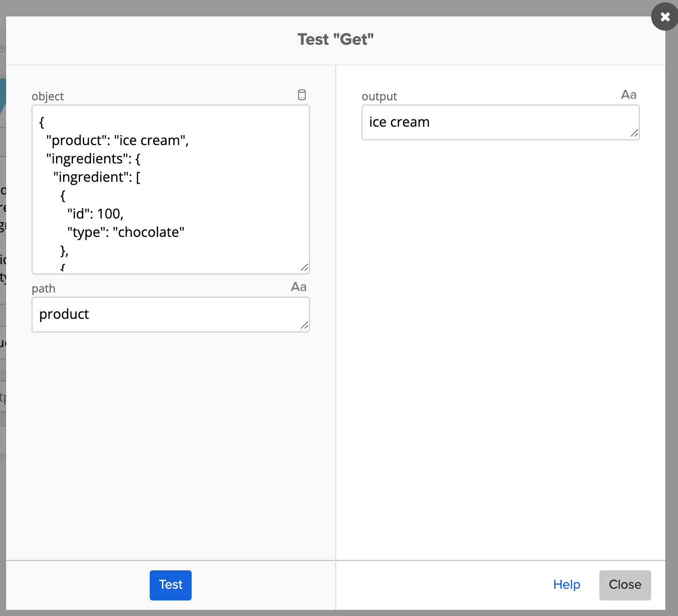678x616 pixels.
Task: Click the output field showing "ice cream"
Action: (500, 122)
